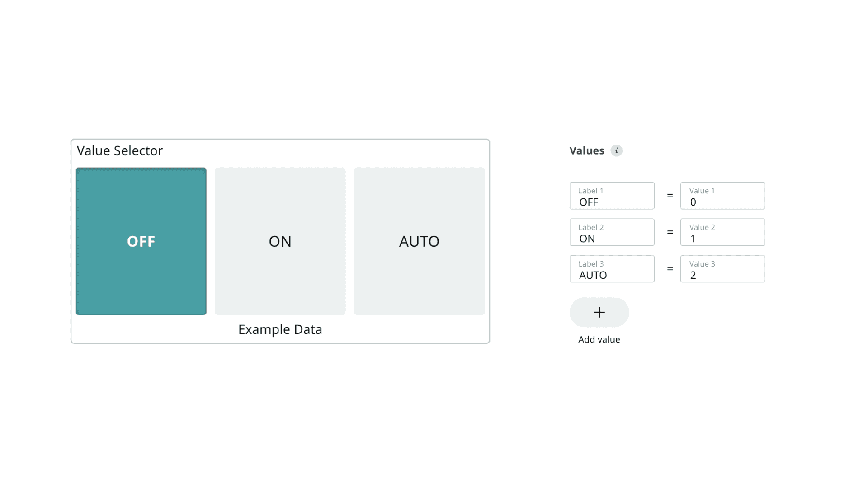Select the OFF option in Value Selector
This screenshot has width=868, height=488.
tap(141, 241)
